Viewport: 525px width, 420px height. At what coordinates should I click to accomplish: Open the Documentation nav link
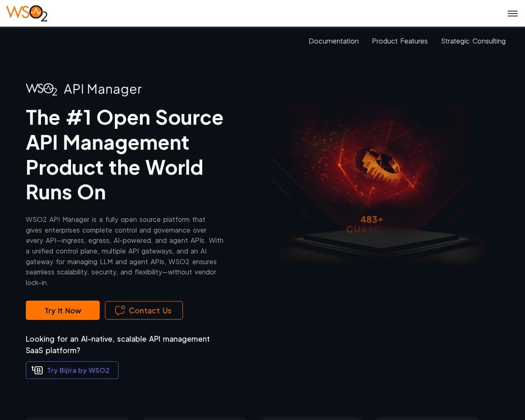click(x=333, y=41)
